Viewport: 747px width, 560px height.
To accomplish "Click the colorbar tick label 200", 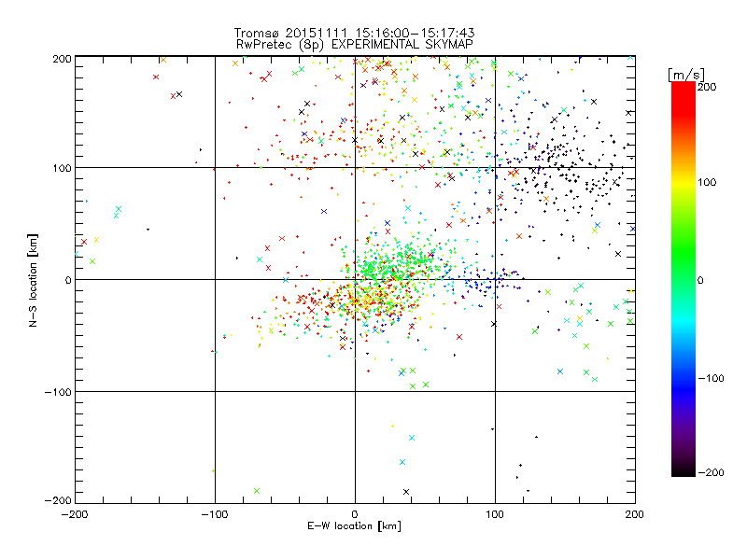I will (707, 87).
